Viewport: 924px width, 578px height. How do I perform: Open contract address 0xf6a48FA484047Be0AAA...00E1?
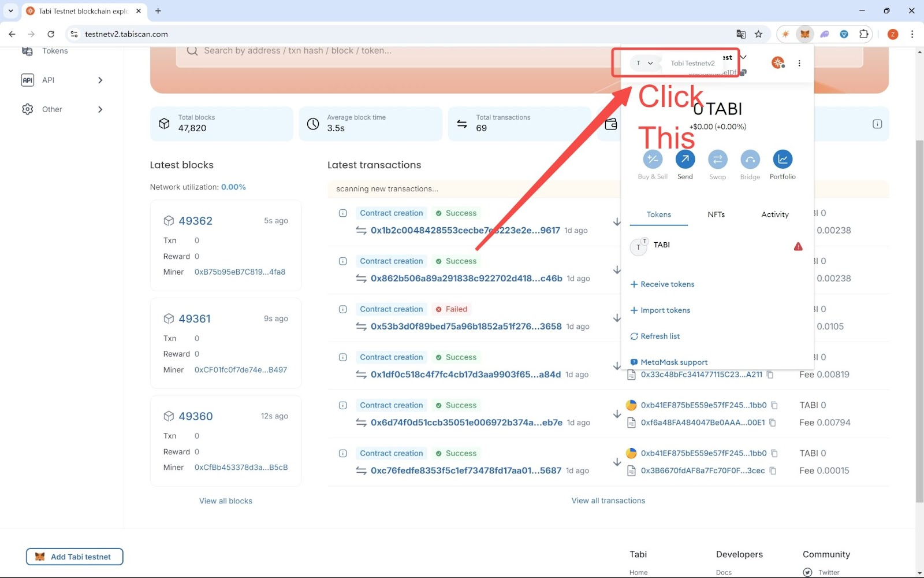(703, 423)
